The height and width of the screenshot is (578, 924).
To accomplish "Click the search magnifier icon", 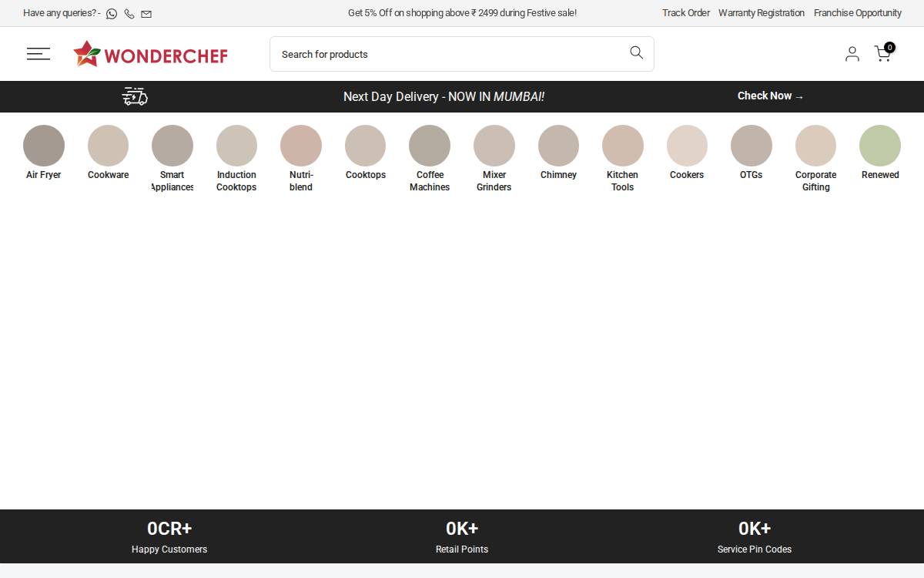I will [636, 52].
